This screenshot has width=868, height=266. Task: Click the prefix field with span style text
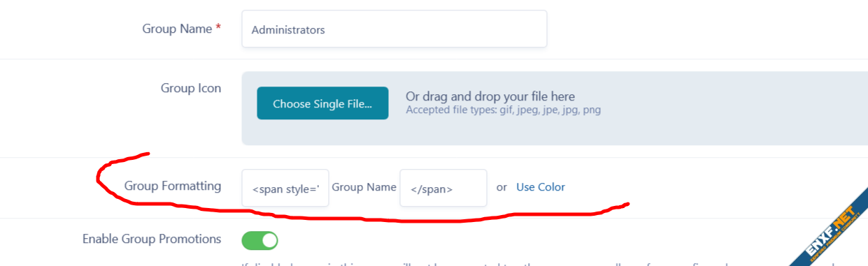pyautogui.click(x=285, y=188)
